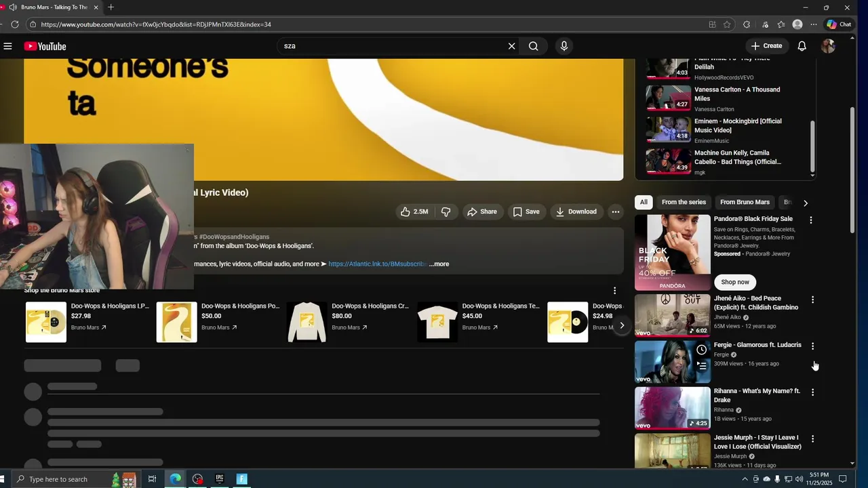Play Jhené Aiko Bed Peace thumbnail

(672, 315)
